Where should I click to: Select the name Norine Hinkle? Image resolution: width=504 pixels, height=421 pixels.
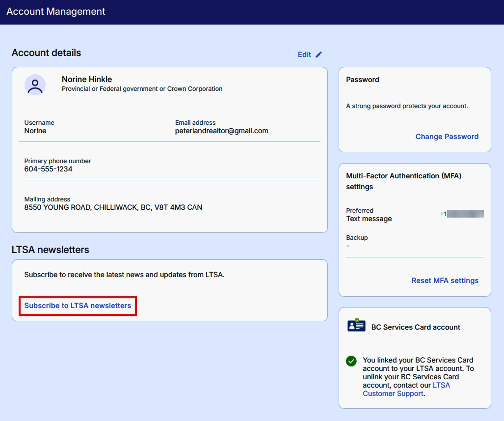coord(87,79)
